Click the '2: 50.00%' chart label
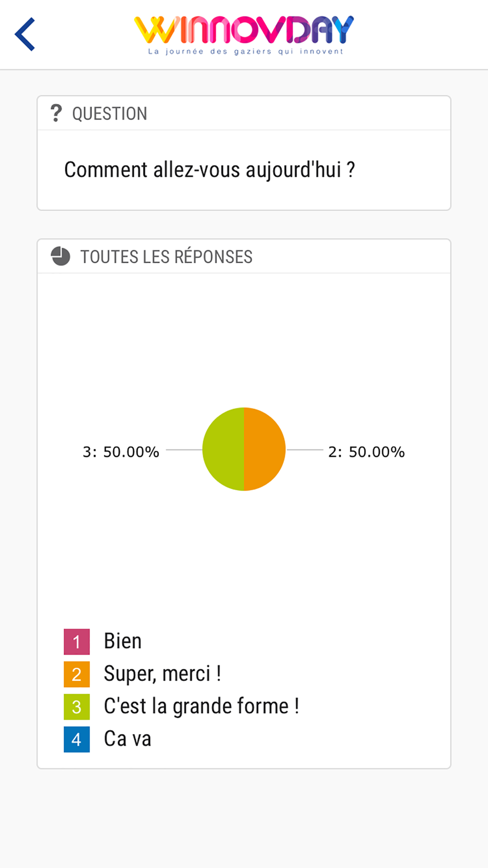 point(366,452)
